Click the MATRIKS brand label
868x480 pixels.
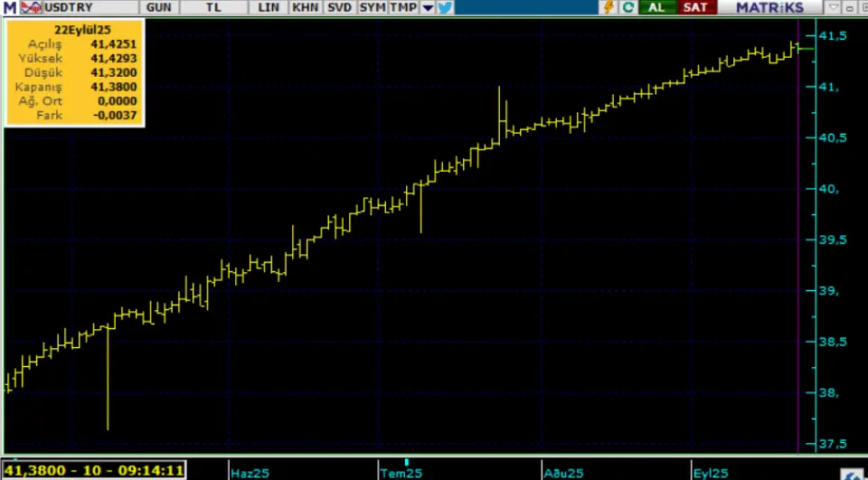769,8
